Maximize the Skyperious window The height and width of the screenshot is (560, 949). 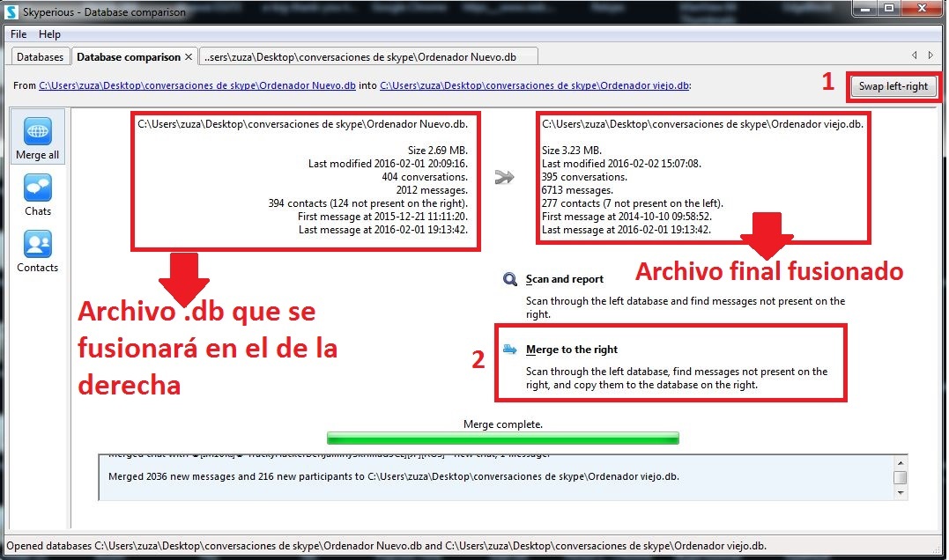[x=888, y=9]
